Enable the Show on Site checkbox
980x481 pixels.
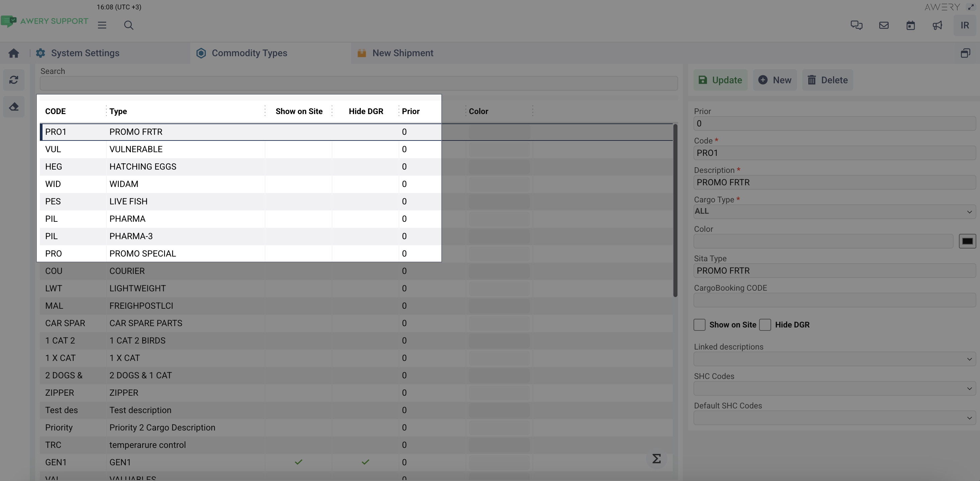coord(699,325)
